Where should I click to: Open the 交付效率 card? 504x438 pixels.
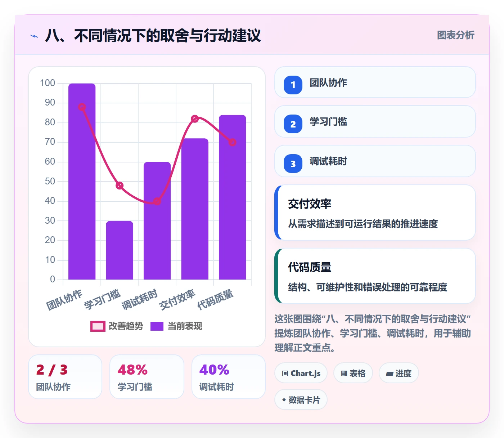[x=375, y=213]
